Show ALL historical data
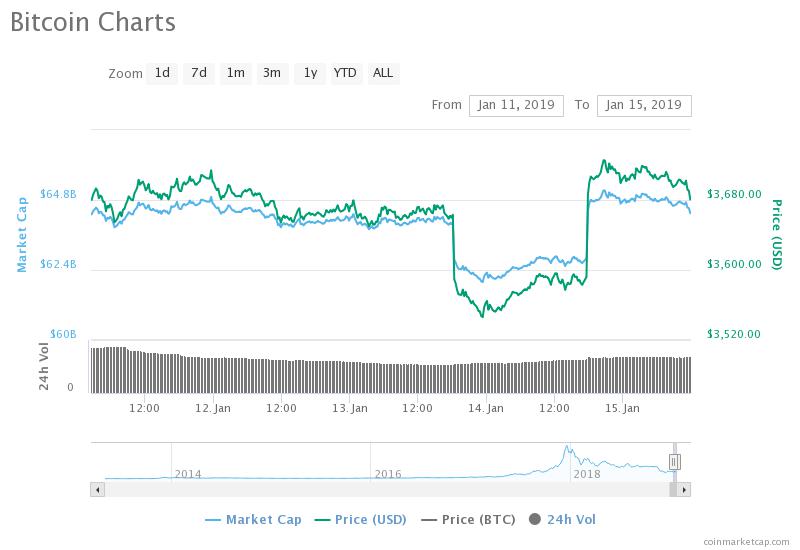 point(383,73)
